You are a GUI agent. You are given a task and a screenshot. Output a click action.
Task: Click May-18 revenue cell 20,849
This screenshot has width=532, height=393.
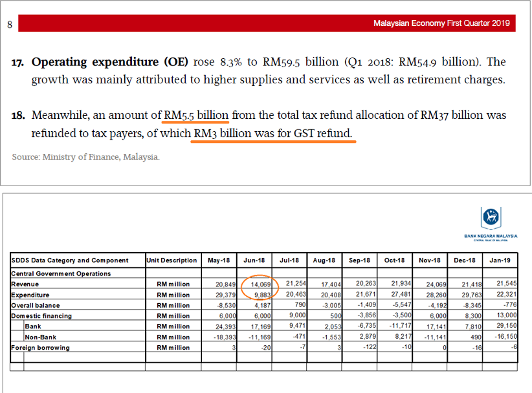coord(225,284)
